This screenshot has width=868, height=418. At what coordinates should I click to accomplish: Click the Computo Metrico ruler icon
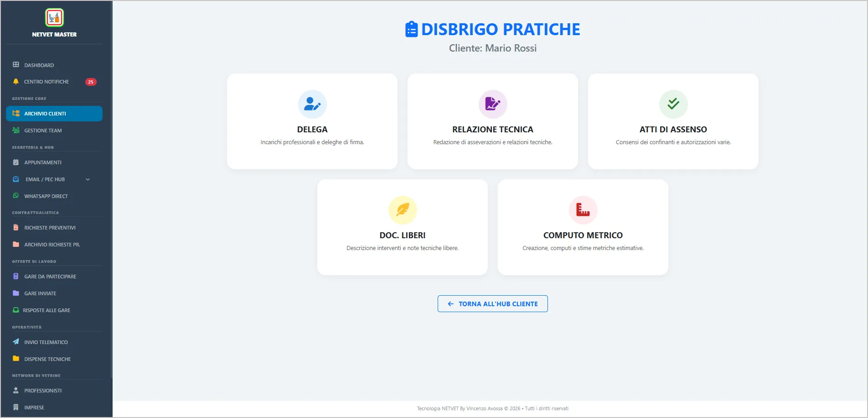click(583, 210)
